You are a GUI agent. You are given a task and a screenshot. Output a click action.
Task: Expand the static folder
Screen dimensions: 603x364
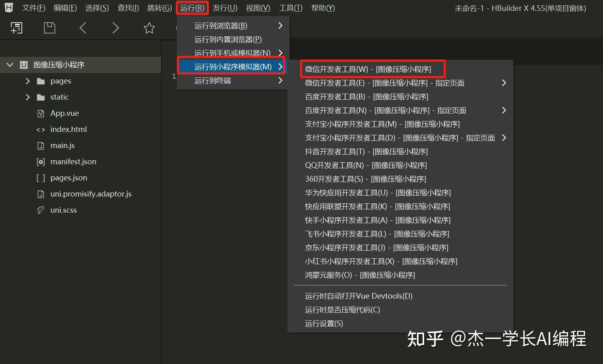27,97
